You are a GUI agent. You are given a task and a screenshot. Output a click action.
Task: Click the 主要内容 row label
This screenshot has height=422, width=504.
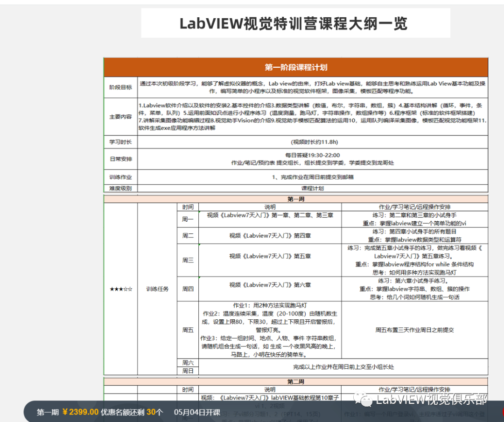tap(120, 116)
